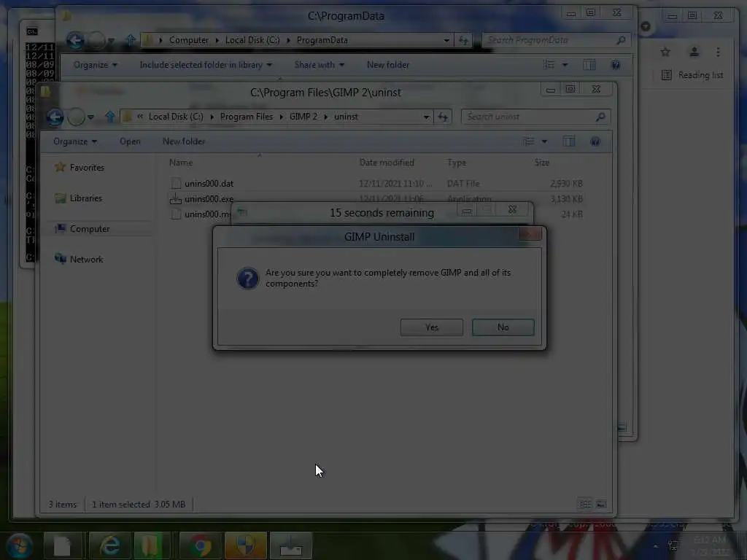747x560 pixels.
Task: Bookmark page with Chrome star icon
Action: 665,52
